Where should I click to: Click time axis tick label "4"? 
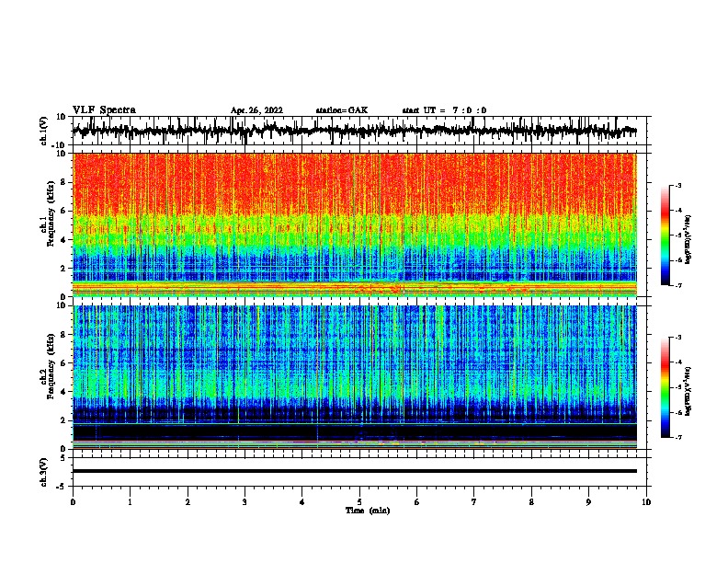tap(301, 502)
